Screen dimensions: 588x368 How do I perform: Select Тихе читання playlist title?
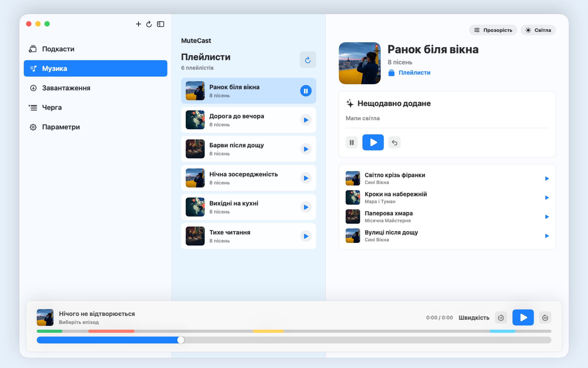pos(230,232)
